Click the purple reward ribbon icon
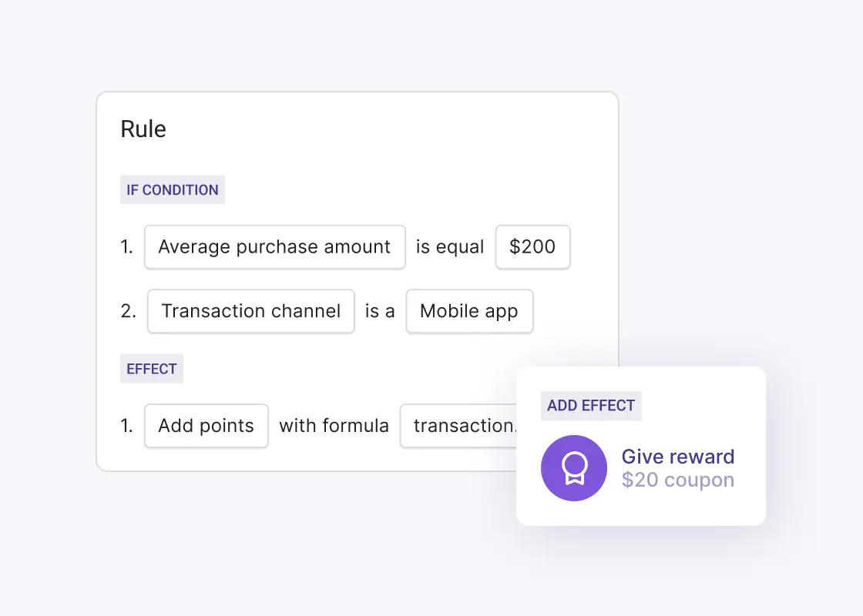The height and width of the screenshot is (616, 863). point(574,468)
